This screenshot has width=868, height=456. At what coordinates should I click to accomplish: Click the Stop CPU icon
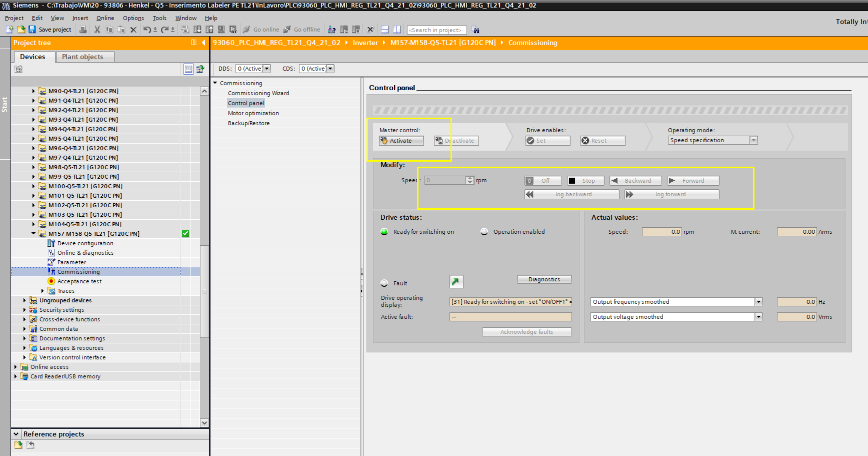click(356, 30)
